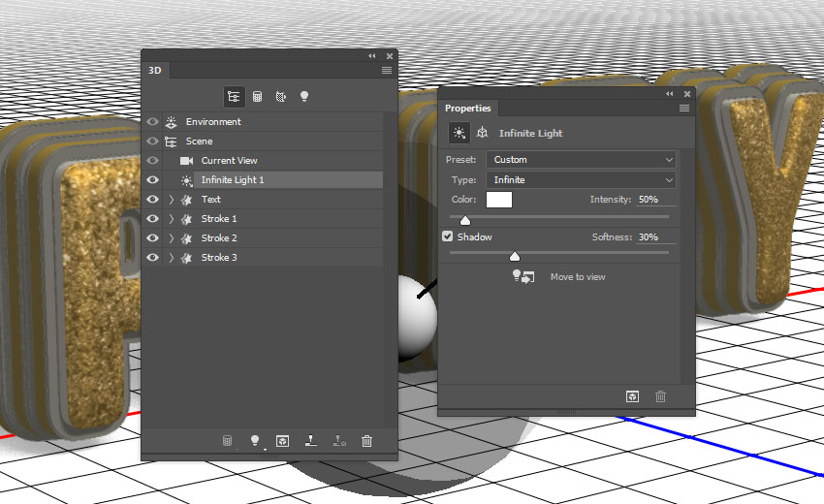Open the light Type dropdown
Screen dimensions: 824x504
582,180
